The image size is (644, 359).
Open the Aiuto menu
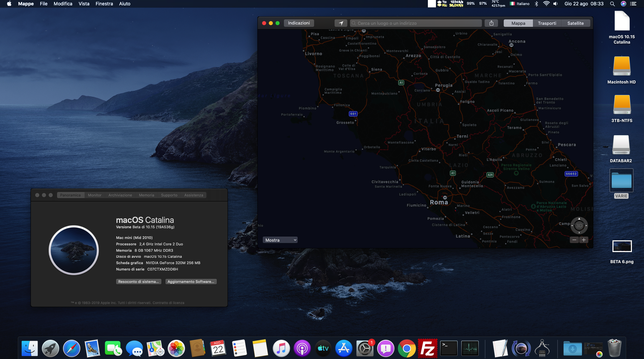tap(125, 4)
